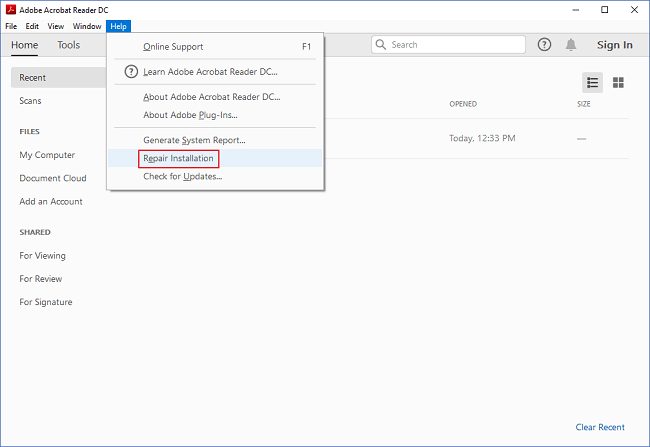
Task: Click the Adobe Acrobat logo in title bar
Action: [x=10, y=9]
